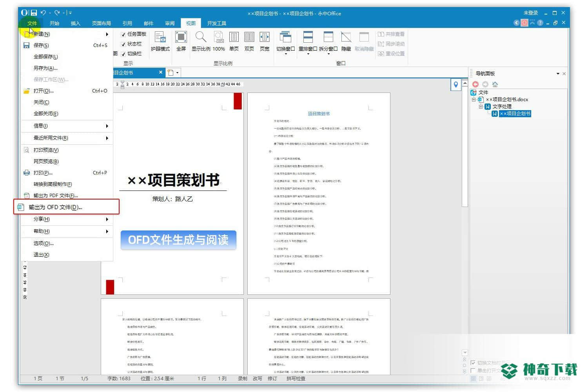This screenshot has width=588, height=392.
Task: Switch to full screen (全屏) view
Action: pos(181,42)
